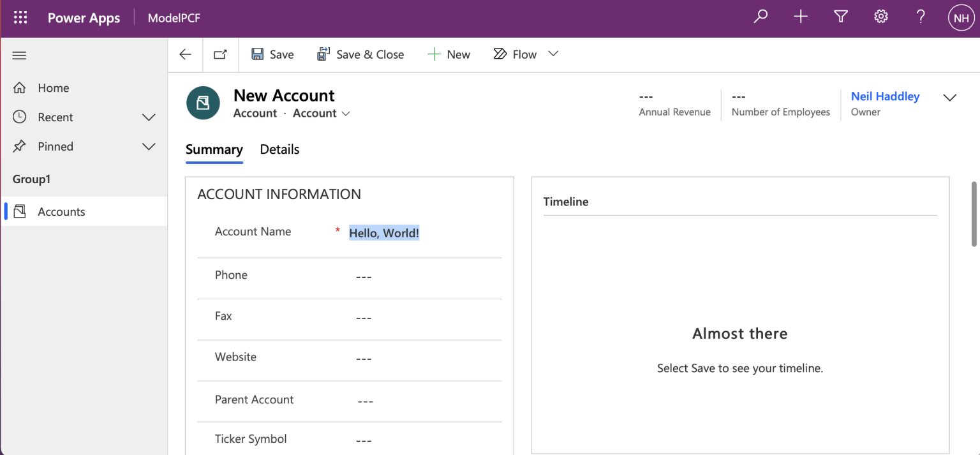Open the app launcher waffle icon
This screenshot has height=455, width=980.
pos(20,18)
